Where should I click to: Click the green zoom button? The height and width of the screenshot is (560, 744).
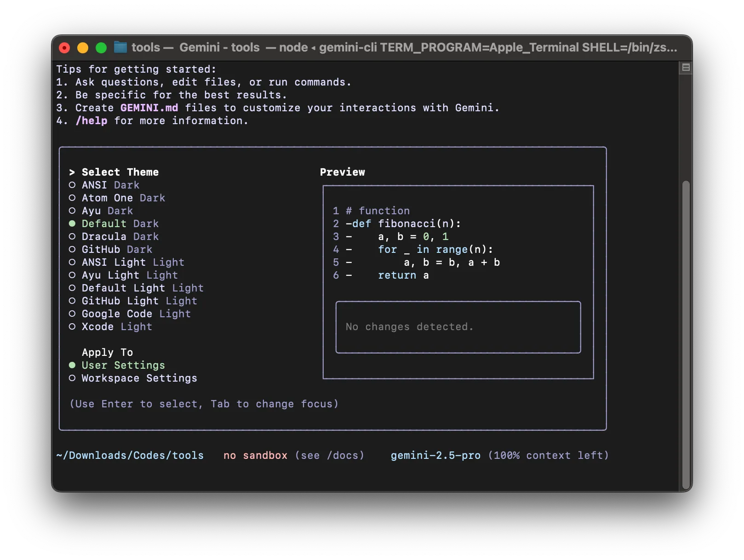tap(101, 47)
